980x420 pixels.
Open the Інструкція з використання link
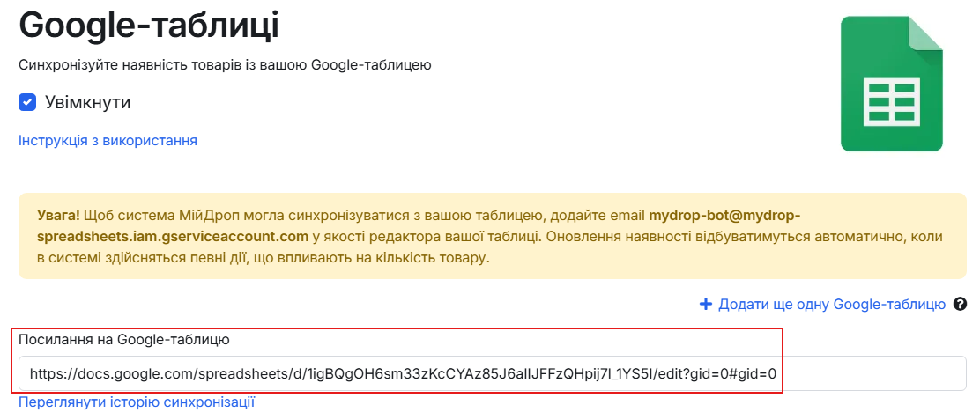(x=108, y=140)
